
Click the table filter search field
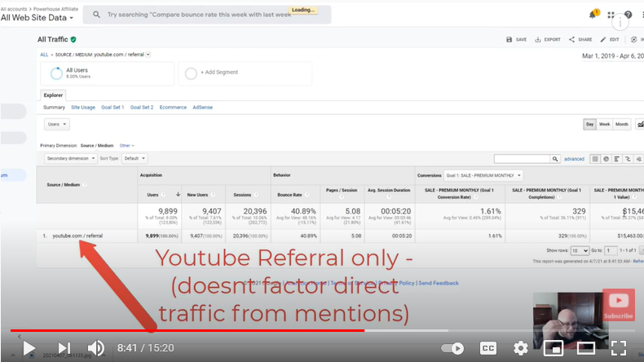[x=522, y=159]
